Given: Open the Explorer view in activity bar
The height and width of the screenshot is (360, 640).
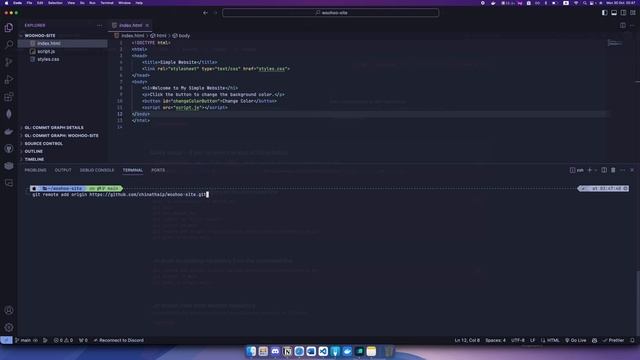Looking at the screenshot, I should pos(9,27).
